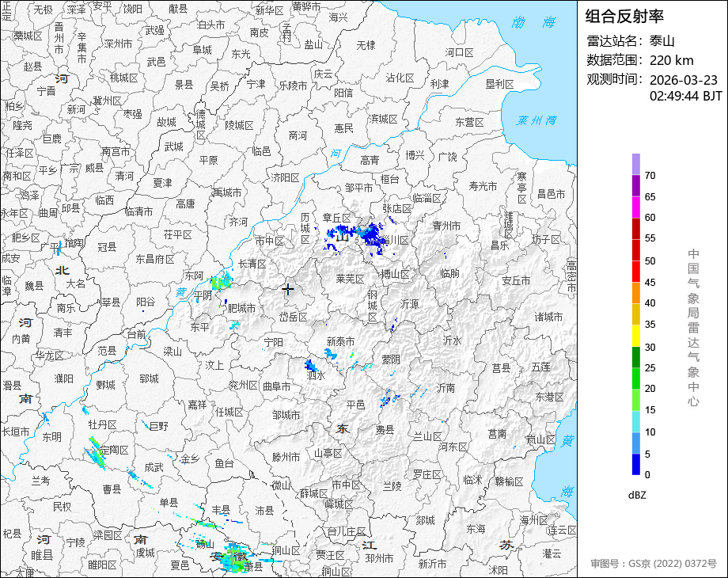The height and width of the screenshot is (578, 728).
Task: Click the 垦利区 label on the map
Action: pos(499,84)
